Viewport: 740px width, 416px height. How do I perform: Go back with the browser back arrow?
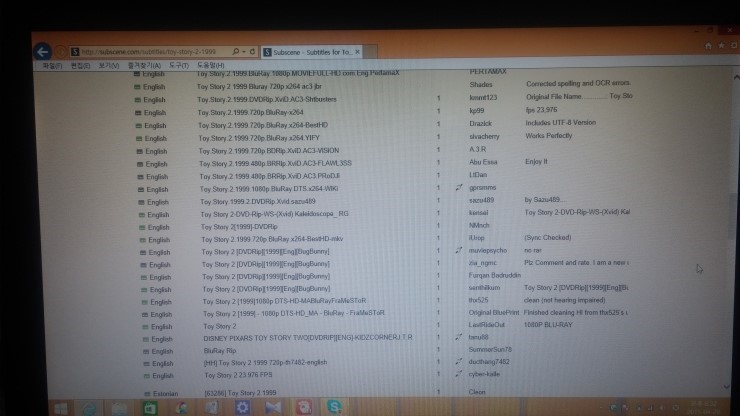click(42, 52)
